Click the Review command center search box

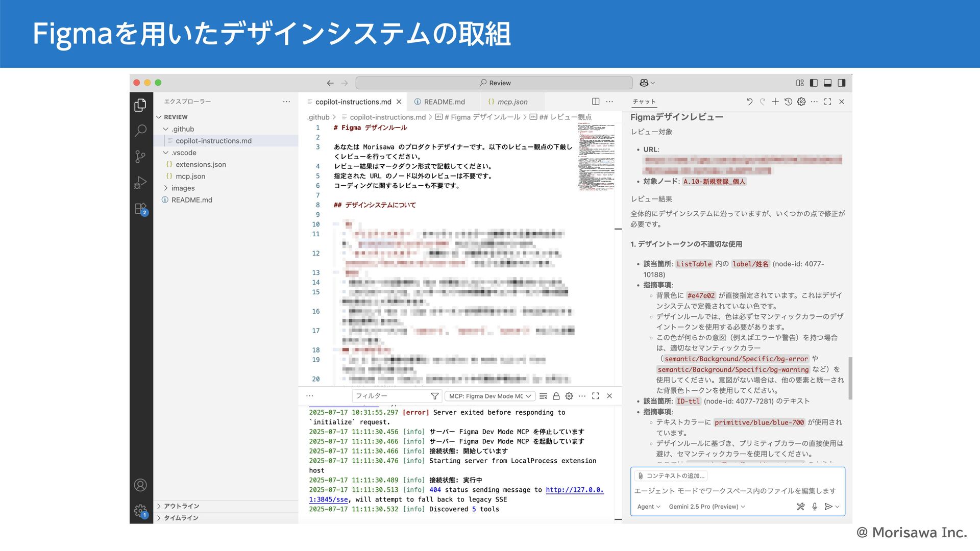(x=494, y=83)
